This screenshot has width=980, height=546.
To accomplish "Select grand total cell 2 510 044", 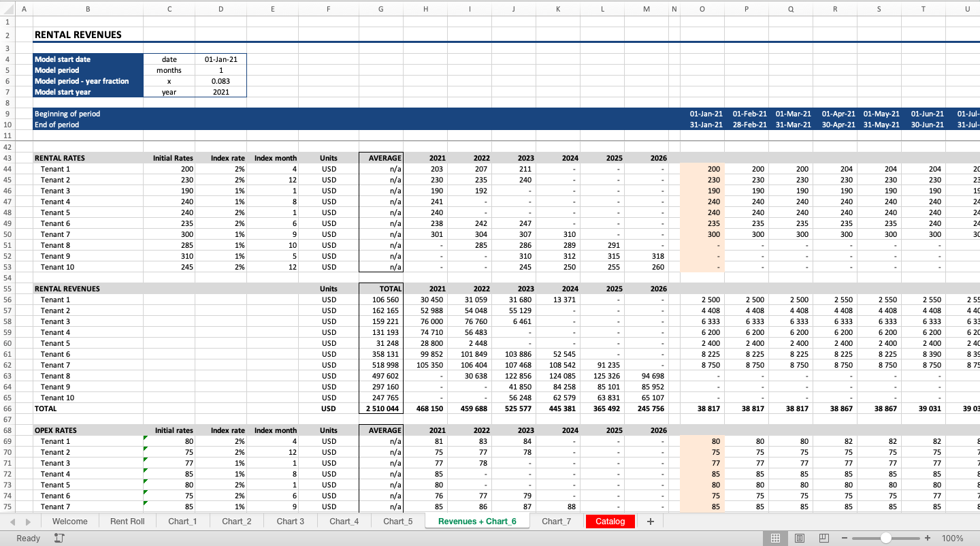I will (380, 408).
